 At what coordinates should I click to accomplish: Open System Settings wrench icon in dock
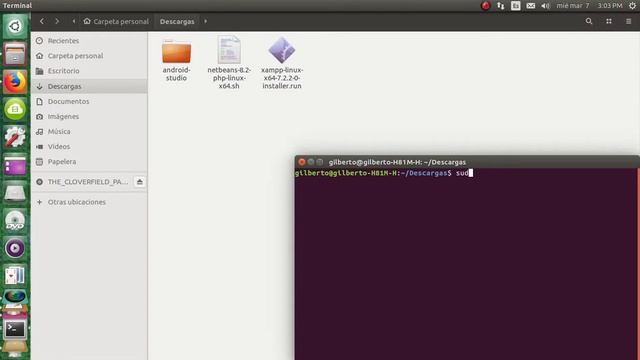pos(15,137)
